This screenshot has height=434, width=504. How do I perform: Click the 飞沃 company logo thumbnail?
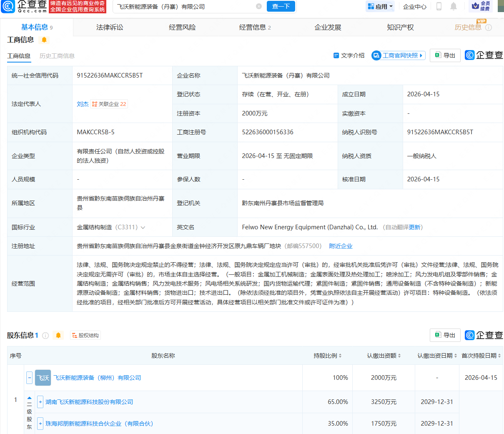[x=43, y=378]
